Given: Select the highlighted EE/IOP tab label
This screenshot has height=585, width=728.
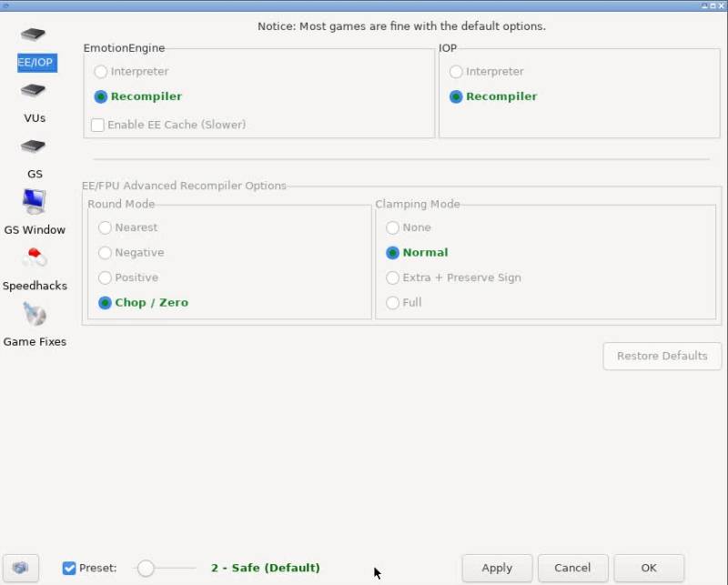Looking at the screenshot, I should point(37,63).
